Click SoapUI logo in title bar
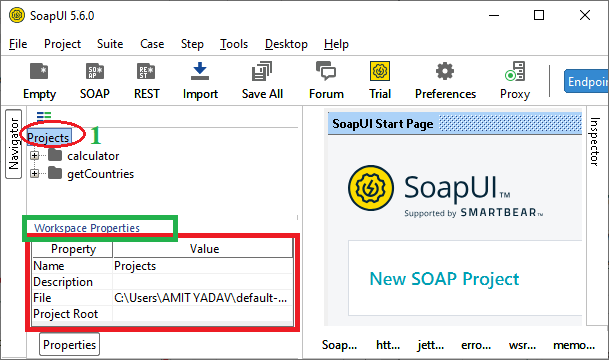 point(17,16)
